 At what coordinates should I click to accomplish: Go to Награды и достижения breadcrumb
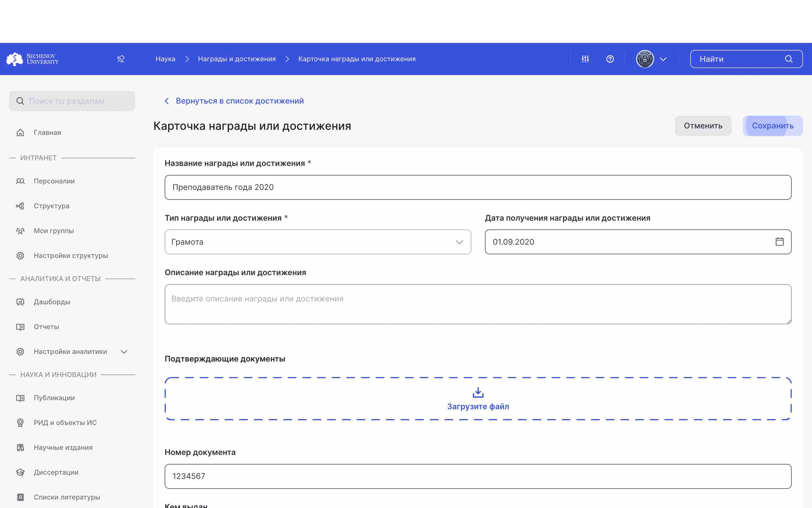pos(237,59)
